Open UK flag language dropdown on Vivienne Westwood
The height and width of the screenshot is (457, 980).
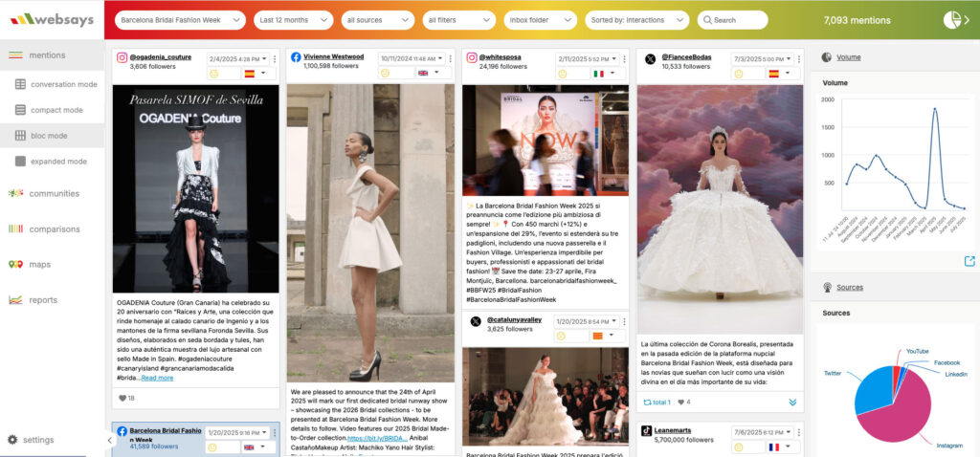[434, 73]
